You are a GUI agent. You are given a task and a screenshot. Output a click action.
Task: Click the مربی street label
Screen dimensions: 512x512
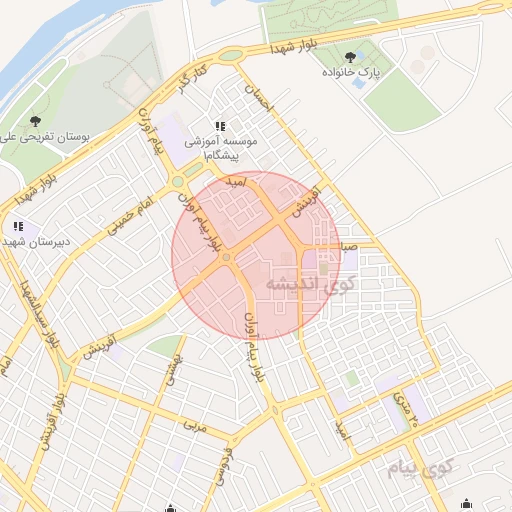195,426
